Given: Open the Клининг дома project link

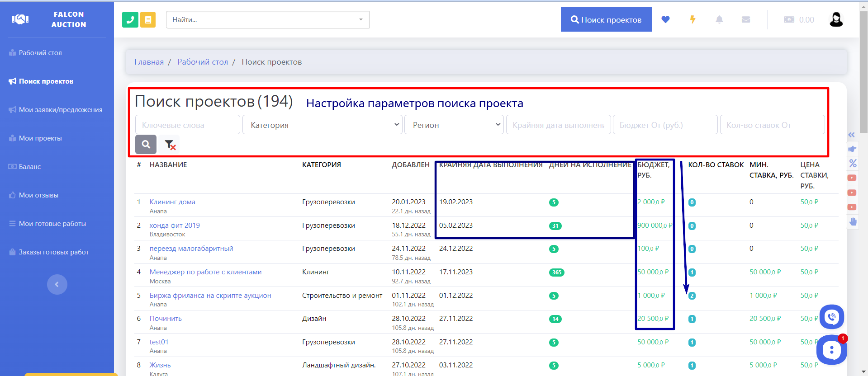Looking at the screenshot, I should click(172, 202).
